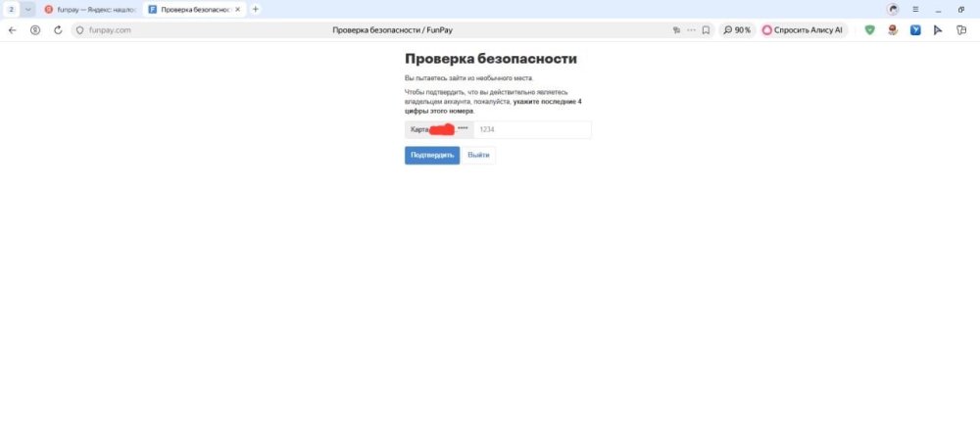Open the profile avatar at top right

(893, 10)
